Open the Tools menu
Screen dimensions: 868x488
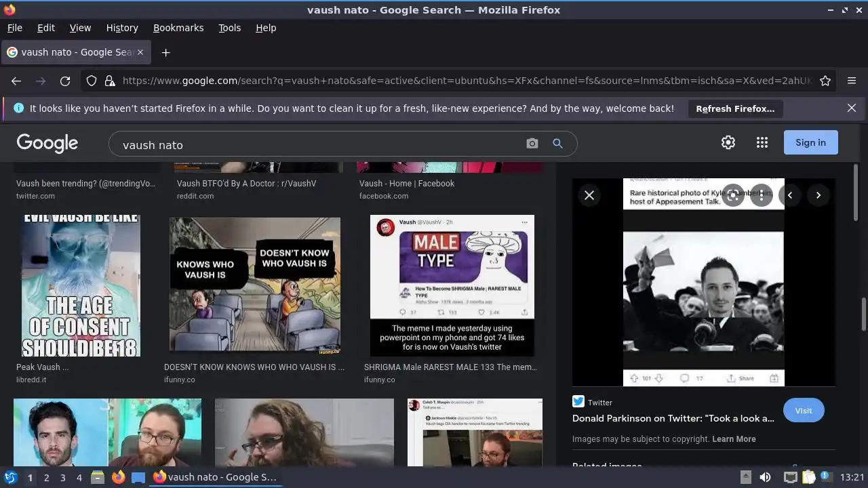(229, 28)
